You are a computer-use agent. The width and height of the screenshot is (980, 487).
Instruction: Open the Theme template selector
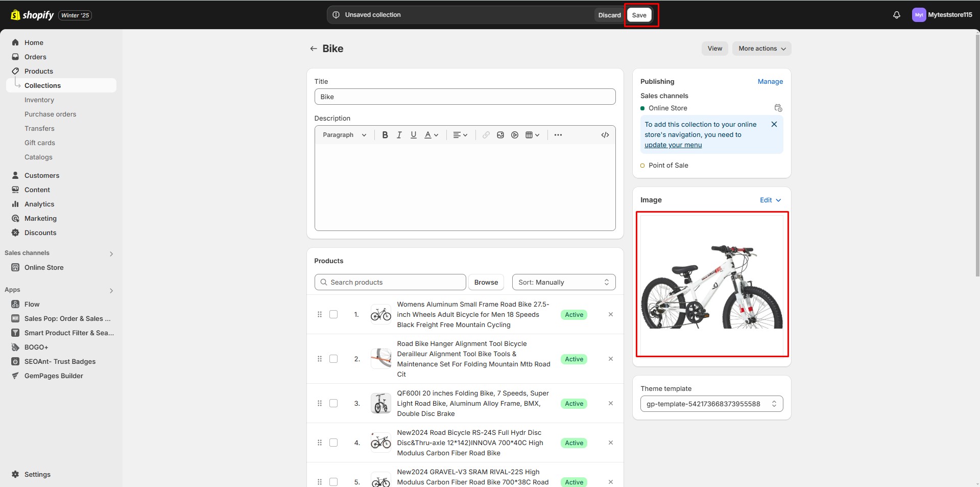[x=711, y=404]
